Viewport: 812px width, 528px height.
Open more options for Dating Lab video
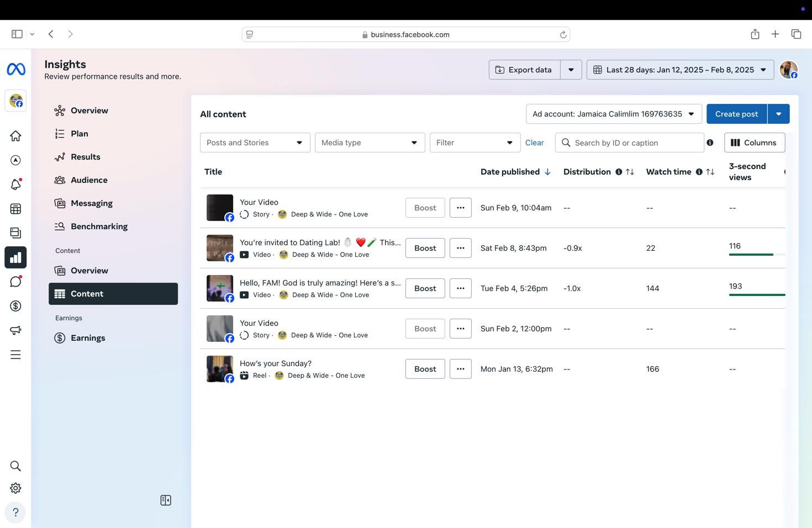click(460, 248)
